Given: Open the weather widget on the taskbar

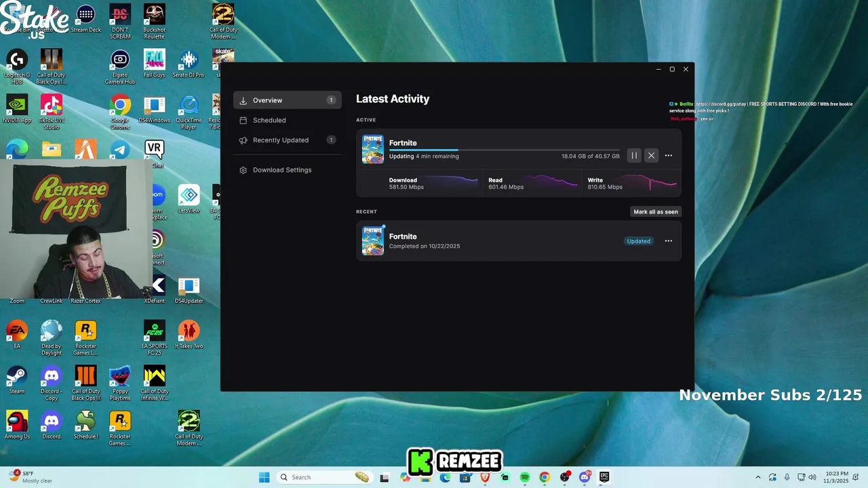Looking at the screenshot, I should (31, 477).
